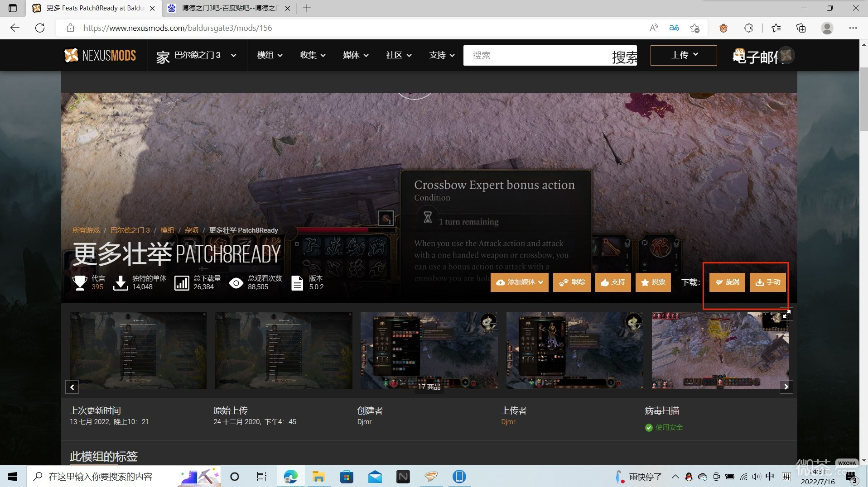Open the second gallery thumbnail
Image resolution: width=868 pixels, height=487 pixels.
click(x=284, y=350)
